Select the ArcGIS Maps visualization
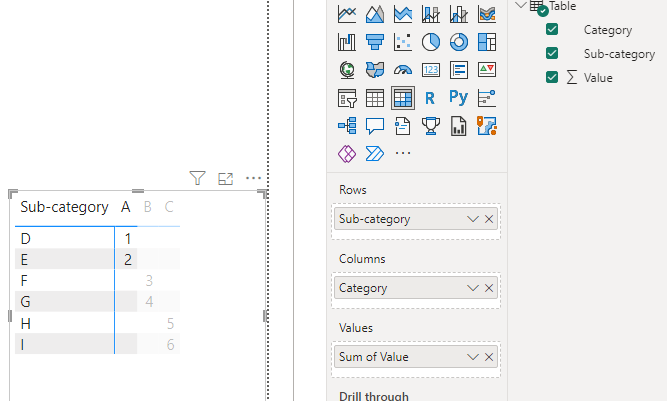667x401 pixels. tap(487, 126)
